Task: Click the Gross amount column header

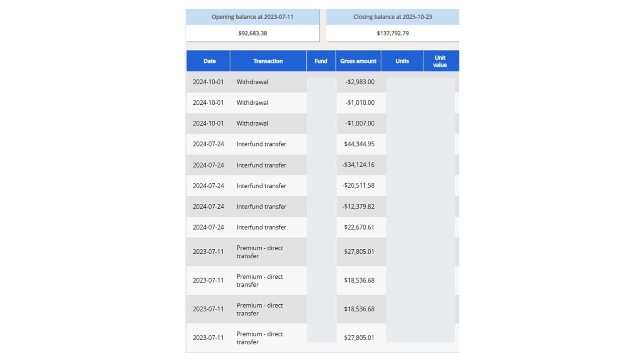Action: tap(358, 61)
